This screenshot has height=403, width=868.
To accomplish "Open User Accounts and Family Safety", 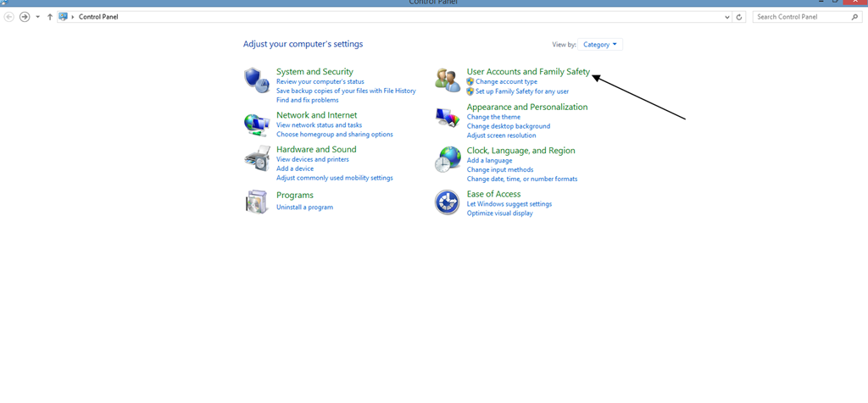I will coord(528,72).
